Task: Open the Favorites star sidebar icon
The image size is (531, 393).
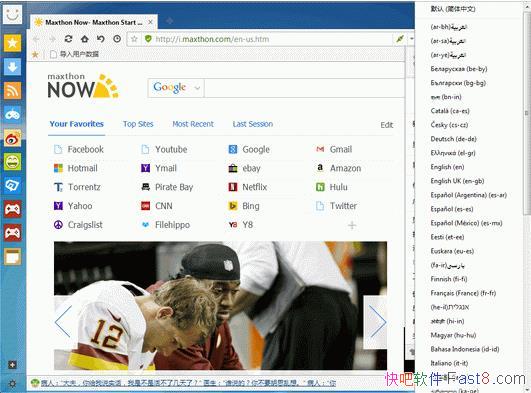Action: tap(13, 43)
